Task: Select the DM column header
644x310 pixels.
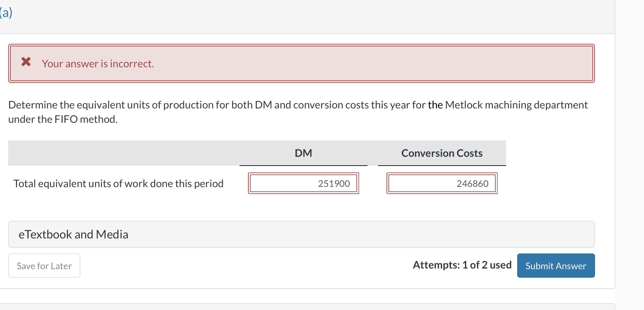Action: (x=303, y=153)
